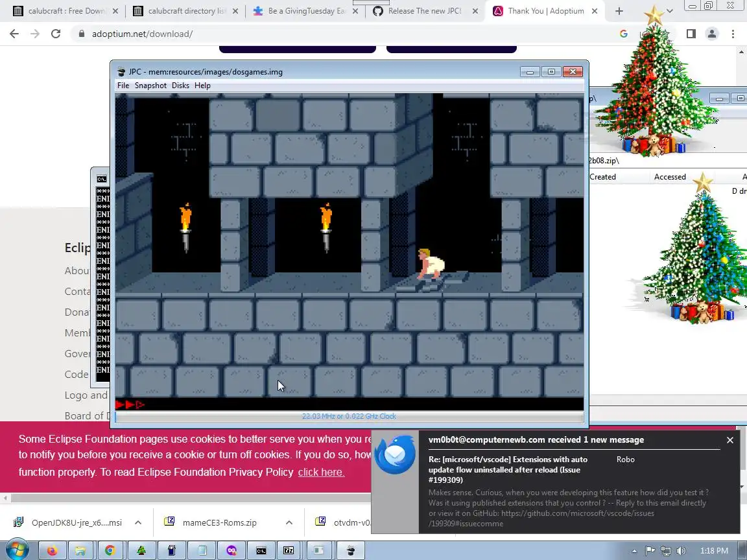This screenshot has height=560, width=747.
Task: Click the Notepad taskbar icon
Action: coord(202,550)
